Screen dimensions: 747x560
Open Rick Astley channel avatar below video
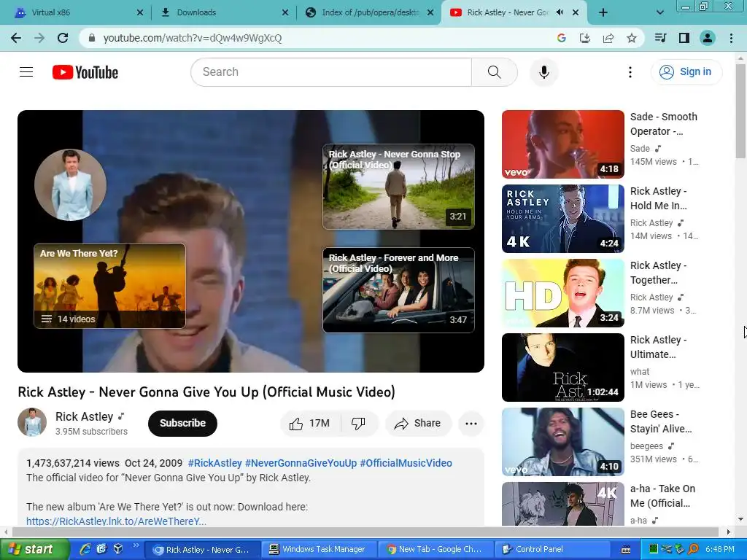(x=32, y=422)
